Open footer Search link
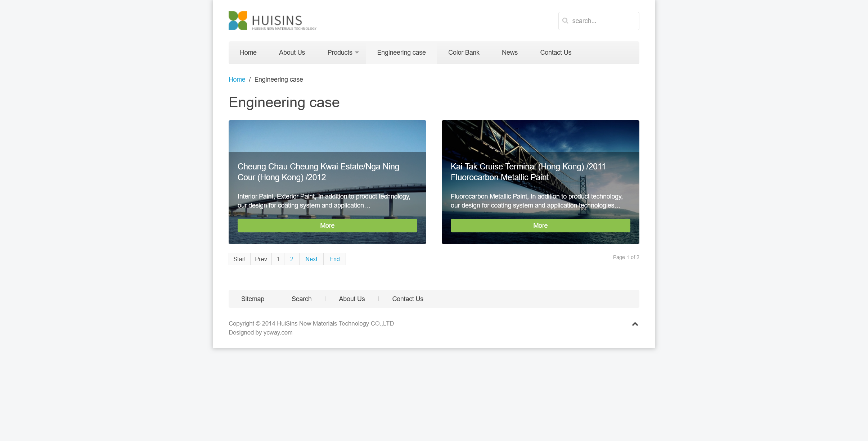The height and width of the screenshot is (441, 868). click(301, 299)
